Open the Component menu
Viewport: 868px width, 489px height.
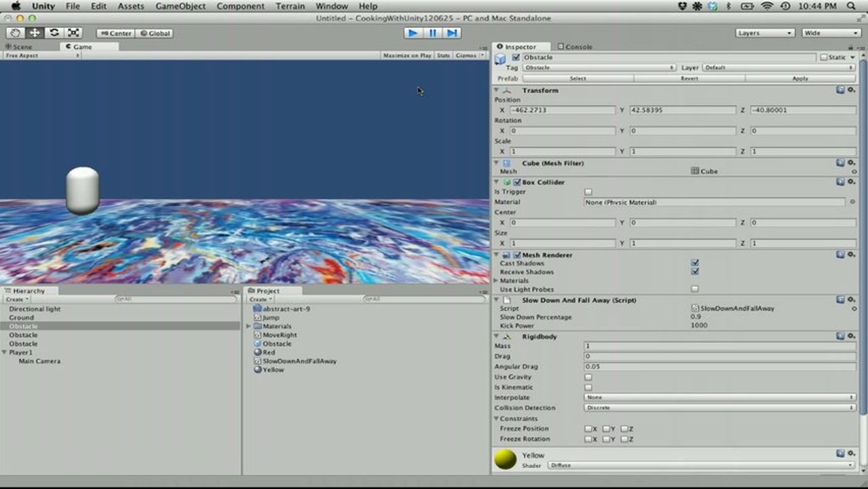240,6
